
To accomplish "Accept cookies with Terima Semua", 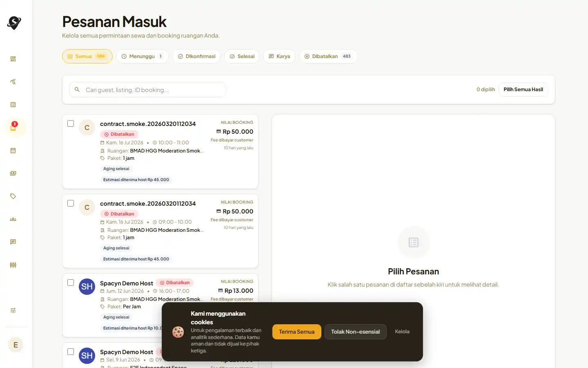I will pyautogui.click(x=297, y=332).
